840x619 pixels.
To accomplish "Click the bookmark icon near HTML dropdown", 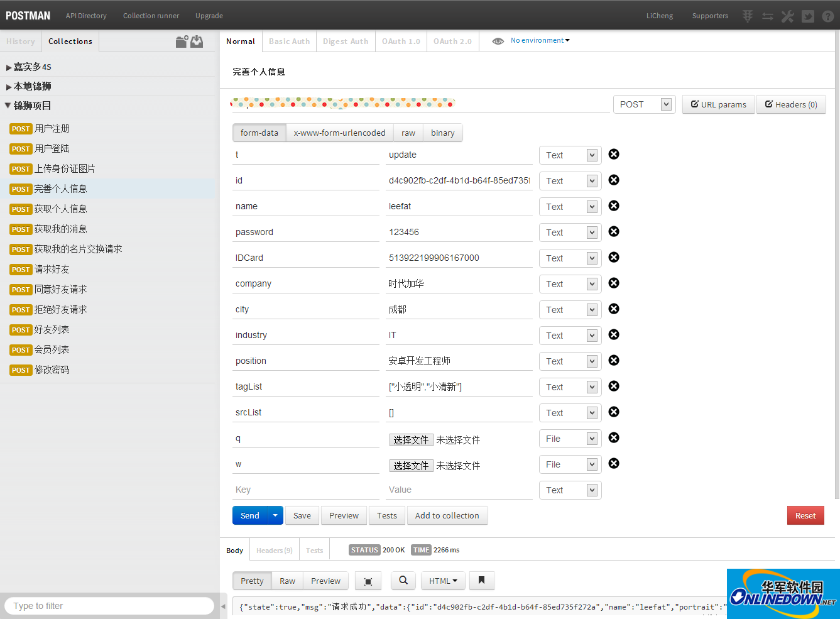I will (x=481, y=580).
